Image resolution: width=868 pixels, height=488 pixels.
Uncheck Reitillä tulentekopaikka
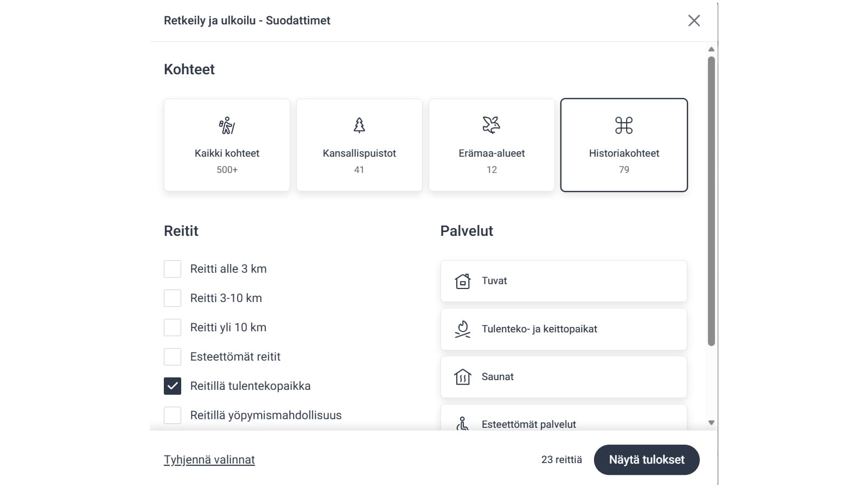point(173,386)
